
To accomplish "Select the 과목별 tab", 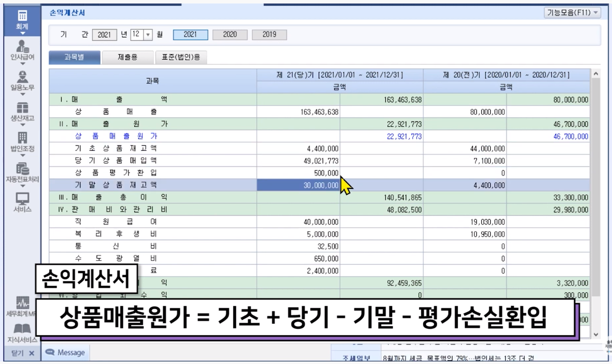I will click(74, 57).
